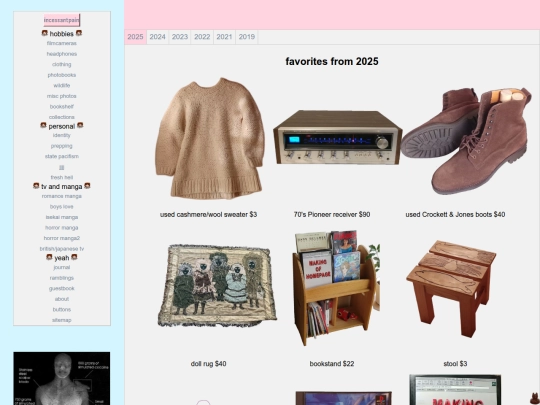540x405 pixels.
Task: Click the icon left of tv and manga
Action: 36,186
